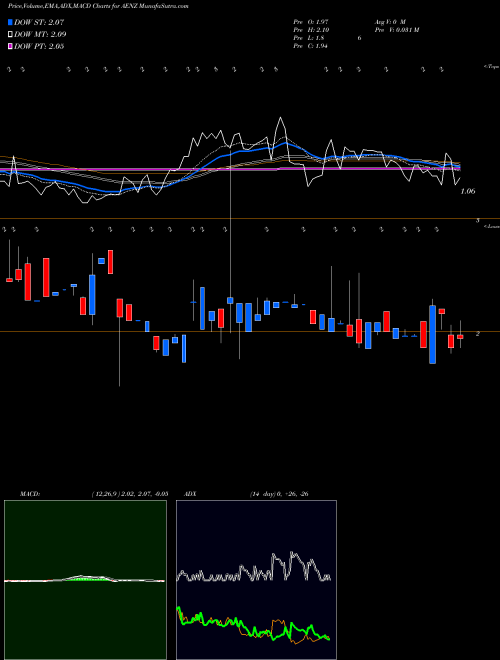This screenshot has height=660, width=500.
Task: Open the dark blue ADX indicator chart panel
Action: (256, 580)
